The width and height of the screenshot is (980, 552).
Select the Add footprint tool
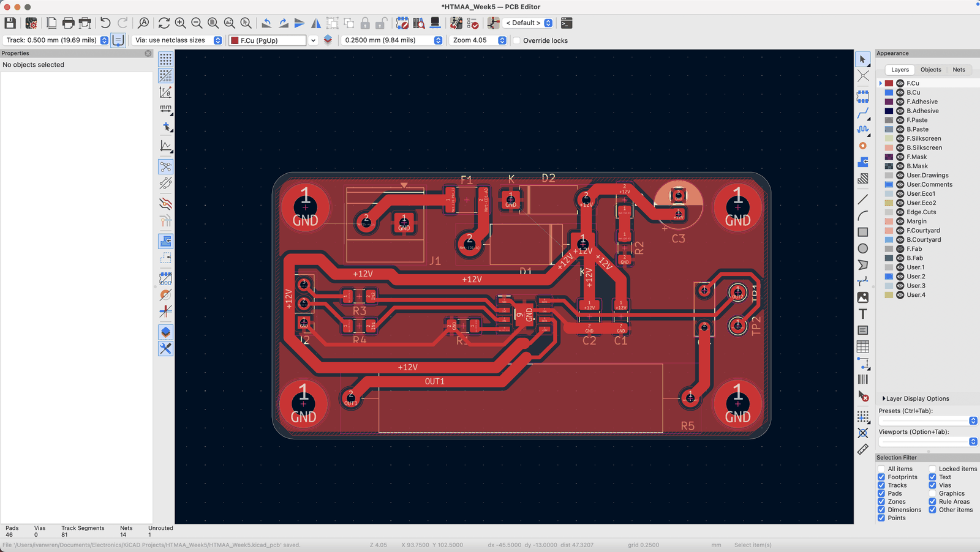point(863,97)
